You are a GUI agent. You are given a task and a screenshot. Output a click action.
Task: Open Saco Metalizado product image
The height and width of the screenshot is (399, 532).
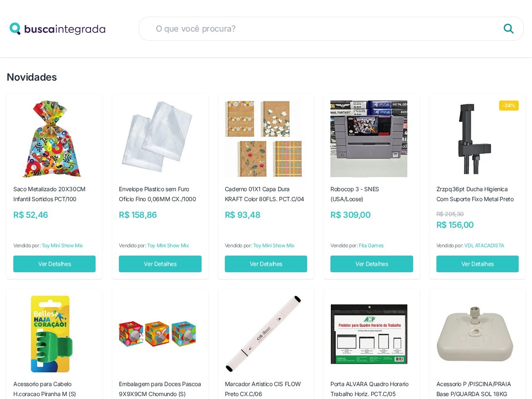coord(52,139)
